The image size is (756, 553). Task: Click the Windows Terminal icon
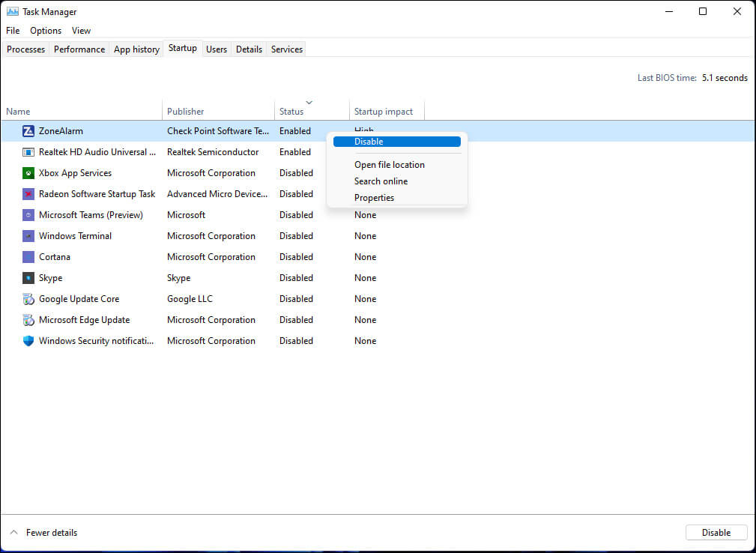28,236
